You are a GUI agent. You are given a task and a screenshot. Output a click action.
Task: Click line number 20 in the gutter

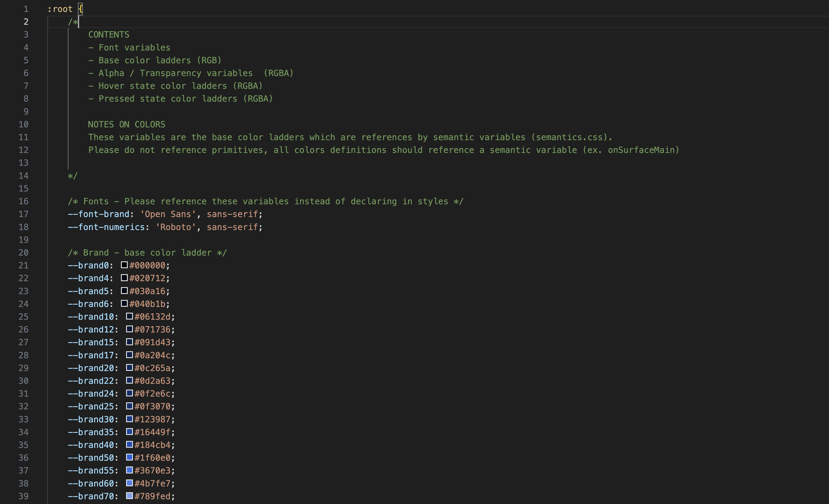23,253
